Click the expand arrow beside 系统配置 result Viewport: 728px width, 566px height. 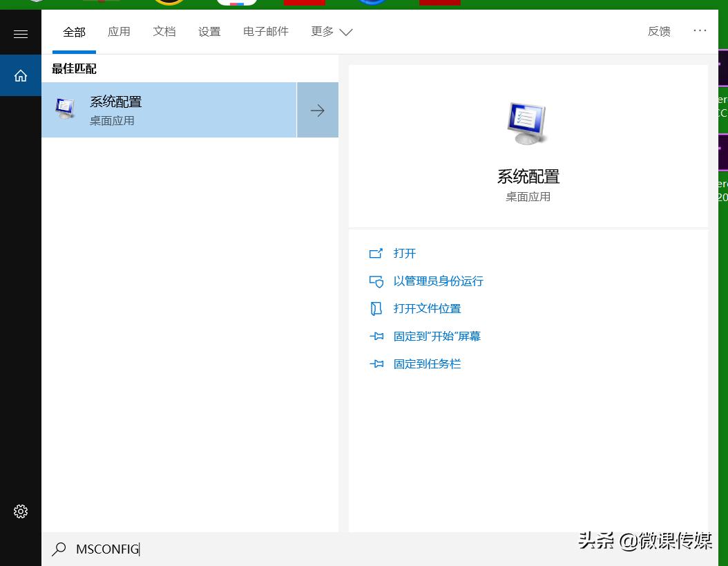click(x=317, y=110)
